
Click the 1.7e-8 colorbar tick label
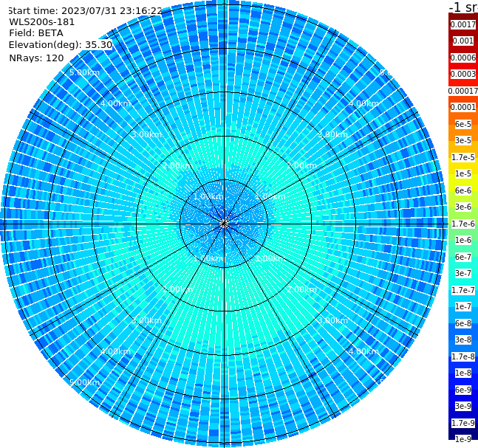(463, 356)
